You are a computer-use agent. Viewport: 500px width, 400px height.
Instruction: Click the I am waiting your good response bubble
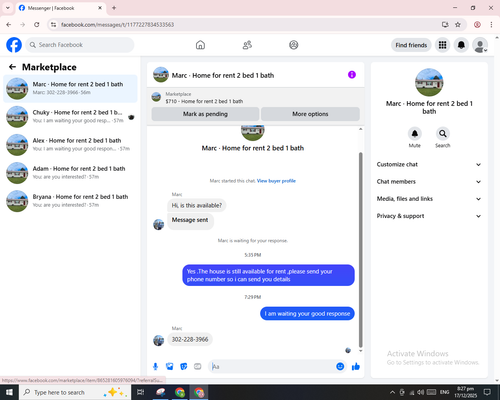point(307,314)
